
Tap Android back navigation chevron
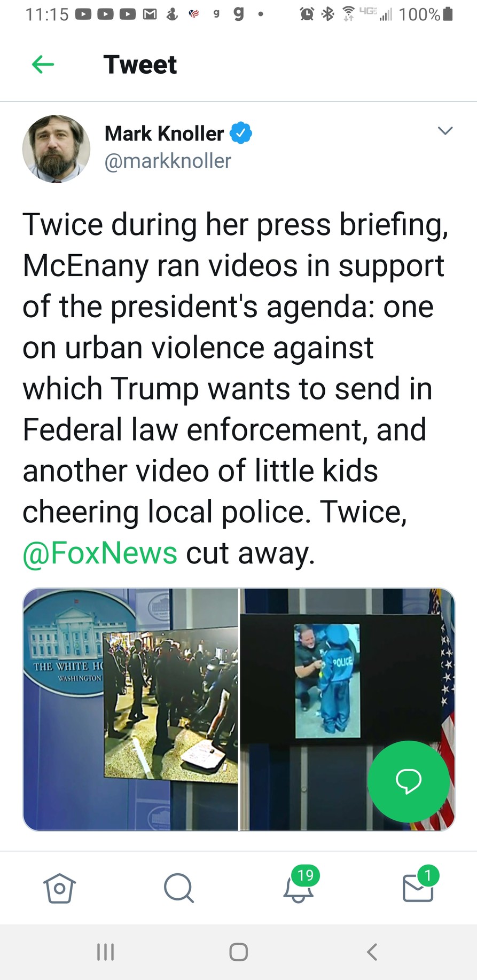pyautogui.click(x=372, y=952)
